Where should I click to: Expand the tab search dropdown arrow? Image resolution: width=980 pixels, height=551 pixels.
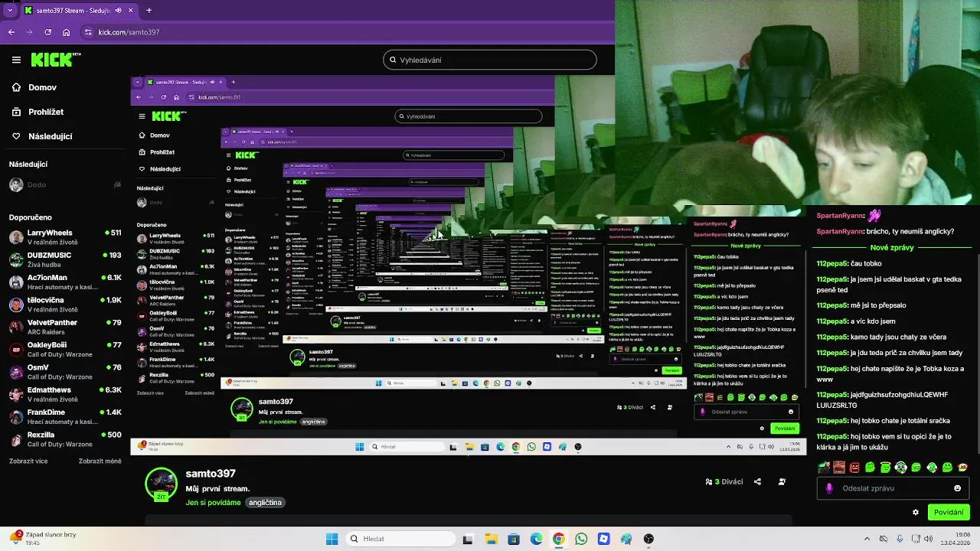(x=9, y=11)
